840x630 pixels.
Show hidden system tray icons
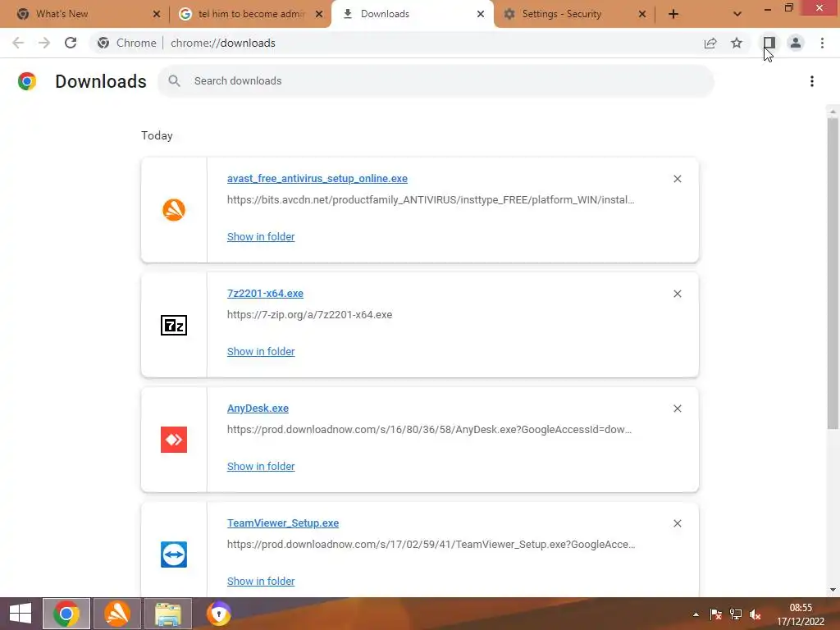696,614
